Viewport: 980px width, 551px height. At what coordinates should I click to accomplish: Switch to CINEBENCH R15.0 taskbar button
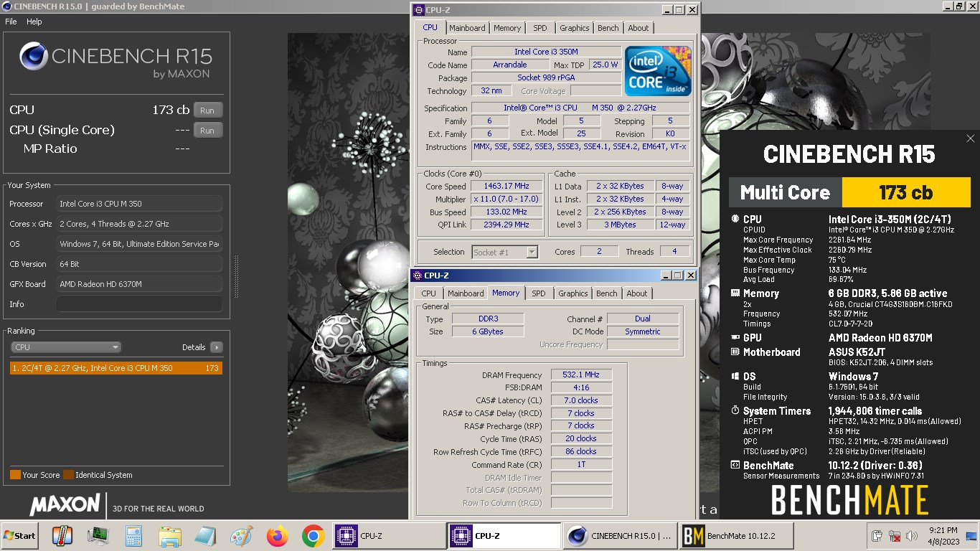tap(620, 535)
